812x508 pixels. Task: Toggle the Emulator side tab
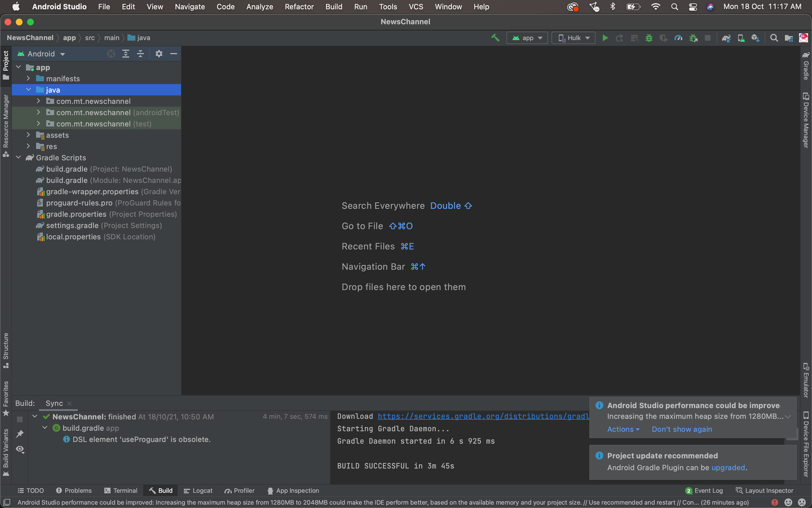click(806, 380)
